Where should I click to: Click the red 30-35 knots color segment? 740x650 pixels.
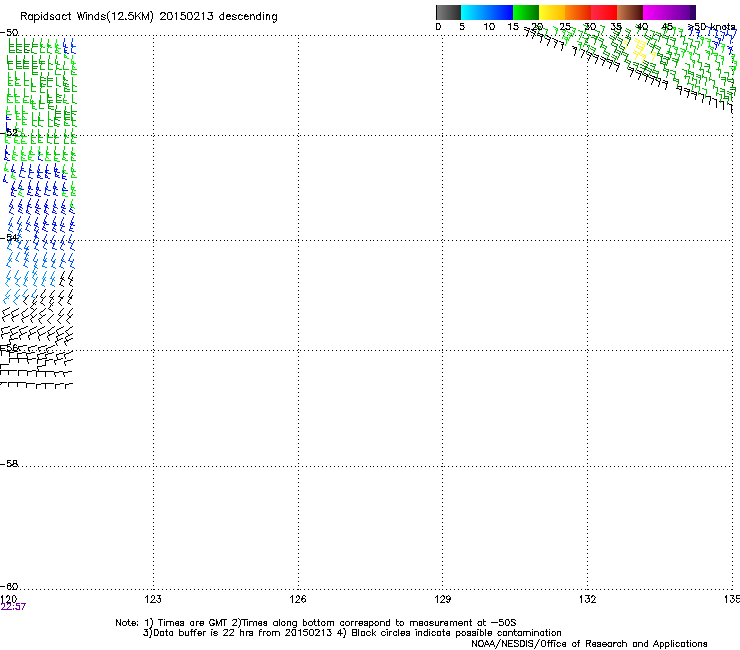coord(604,12)
